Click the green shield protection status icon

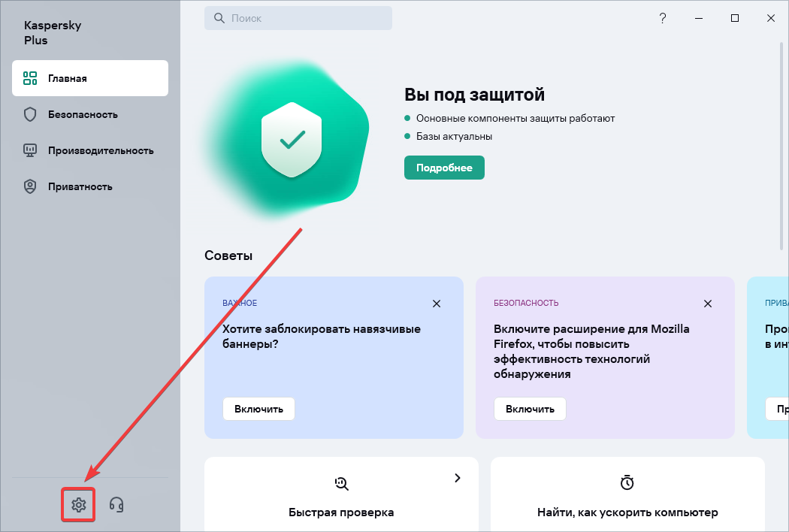pos(292,140)
